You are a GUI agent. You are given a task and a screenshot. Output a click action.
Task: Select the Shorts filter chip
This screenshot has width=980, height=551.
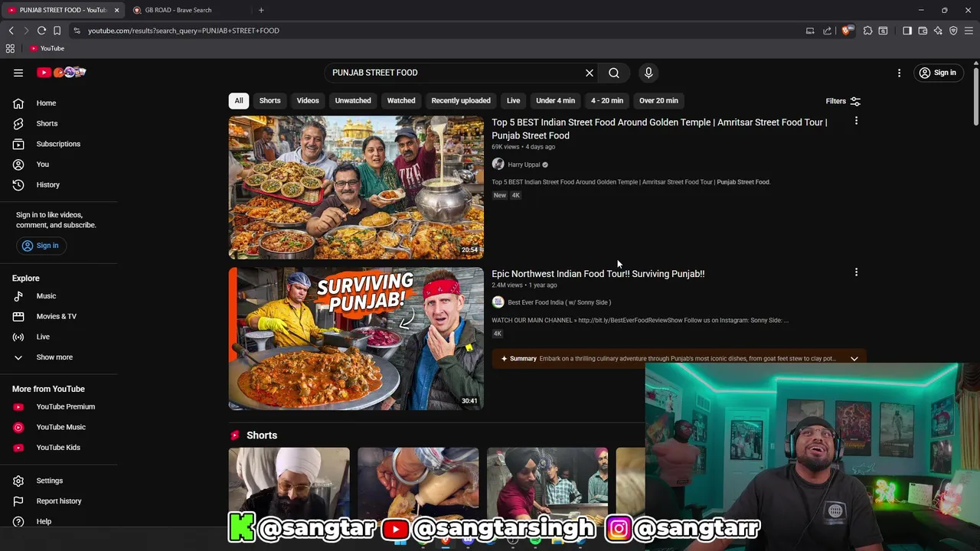point(269,101)
